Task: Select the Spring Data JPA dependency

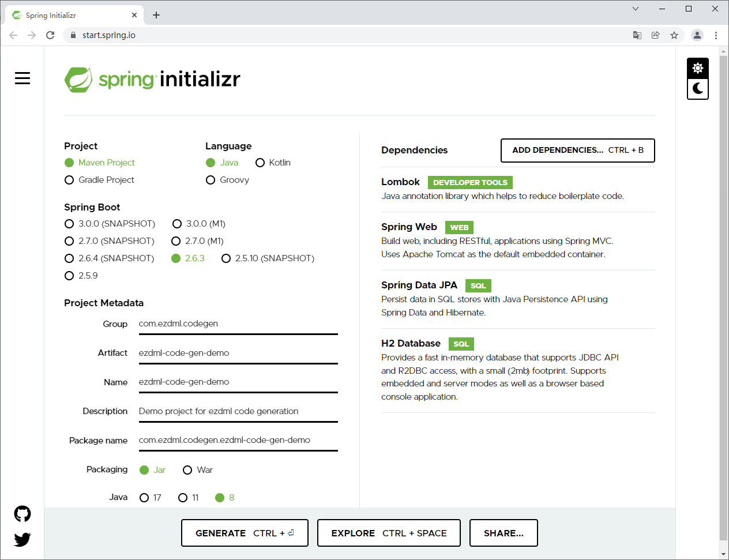Action: pyautogui.click(x=518, y=299)
